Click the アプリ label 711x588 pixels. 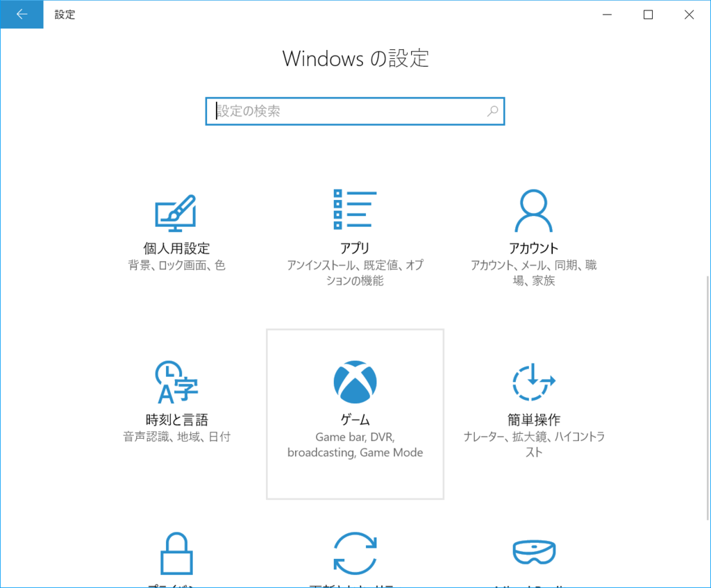click(x=355, y=248)
